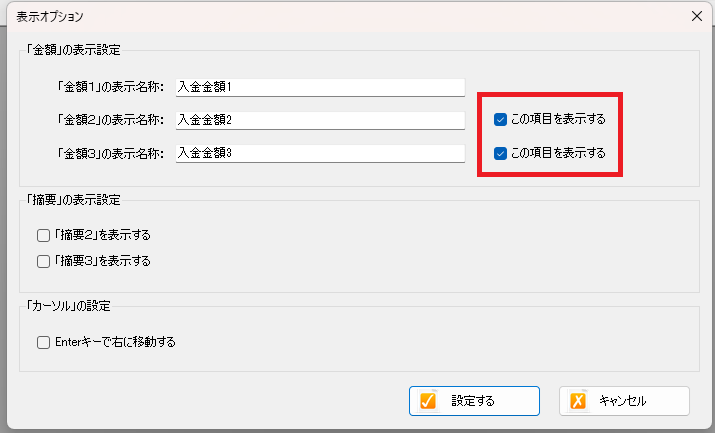This screenshot has height=433, width=715.
Task: Click into the 入金金額2 text field
Action: 320,120
